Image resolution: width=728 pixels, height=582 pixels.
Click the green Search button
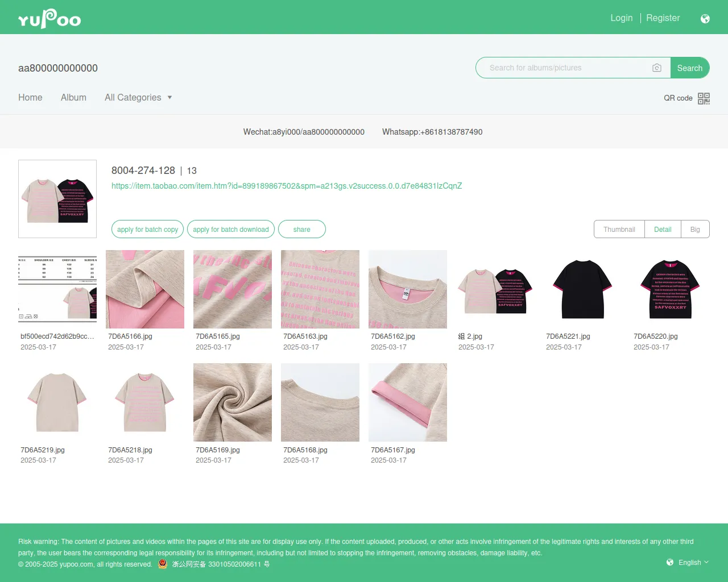click(690, 68)
